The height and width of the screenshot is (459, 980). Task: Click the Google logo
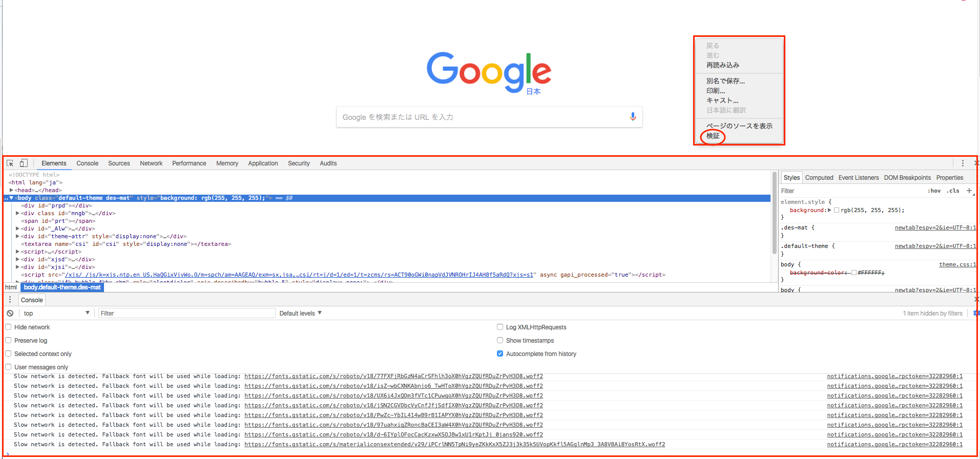489,72
